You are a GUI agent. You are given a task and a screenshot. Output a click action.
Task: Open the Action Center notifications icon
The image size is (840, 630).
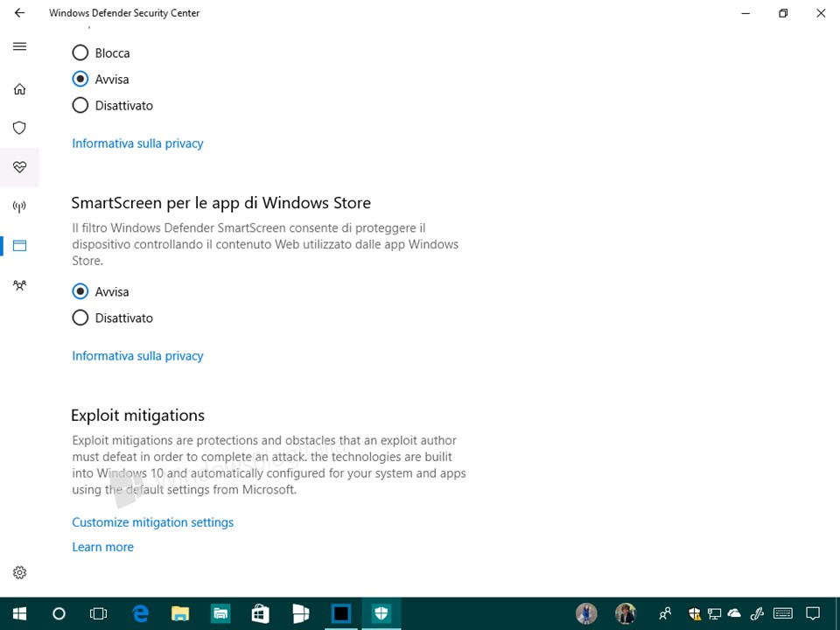(x=813, y=614)
